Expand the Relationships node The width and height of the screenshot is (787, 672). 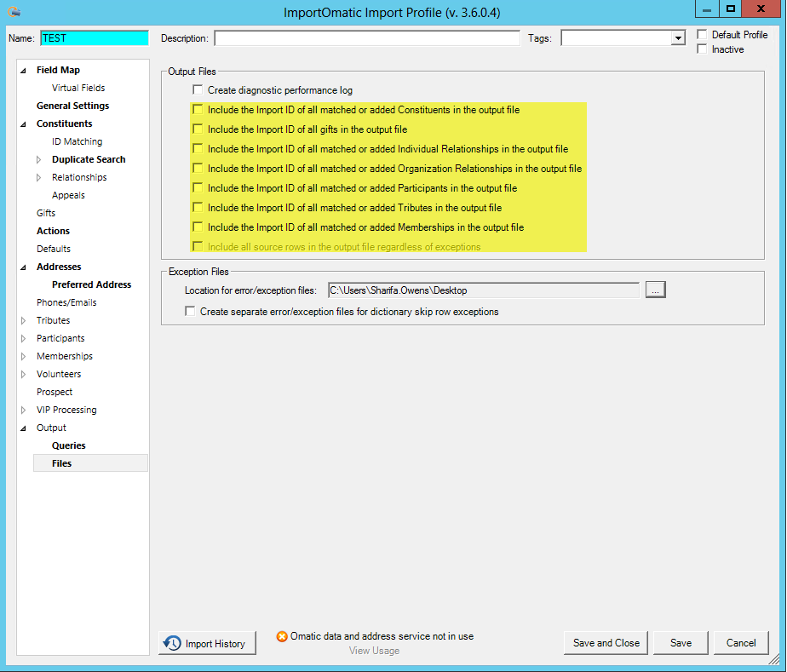coord(38,178)
